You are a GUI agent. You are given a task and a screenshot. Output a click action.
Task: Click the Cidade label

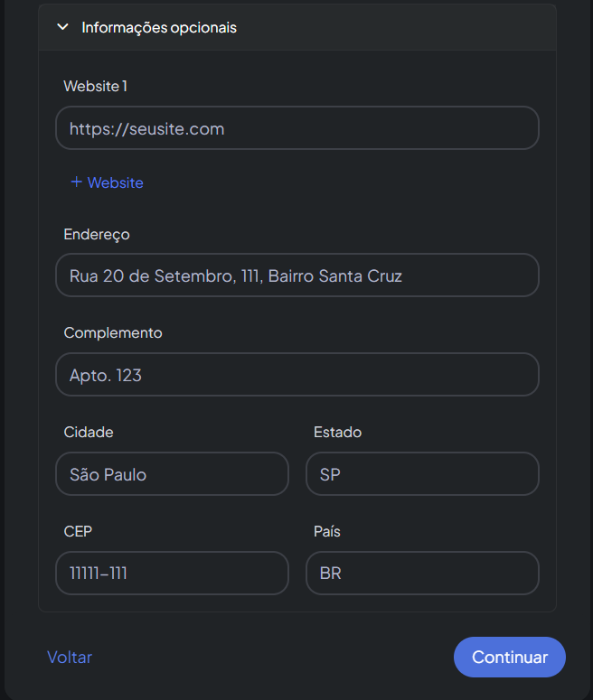pyautogui.click(x=89, y=432)
